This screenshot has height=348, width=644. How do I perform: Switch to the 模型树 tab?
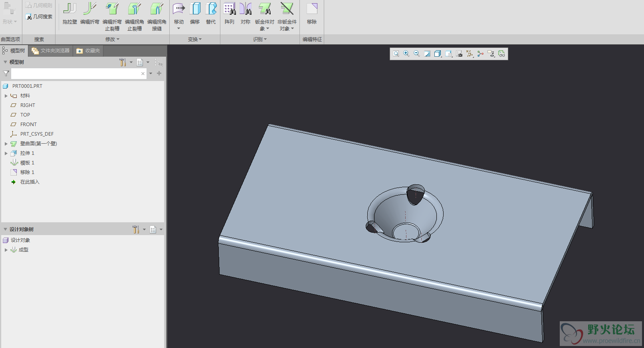[x=14, y=51]
